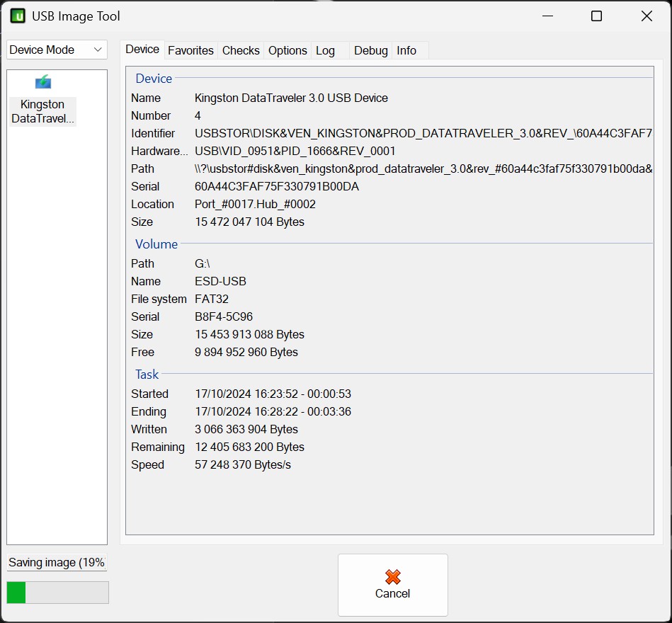Viewport: 672px width, 623px height.
Task: Click free space '9 894 952 960 Bytes'
Action: pos(246,352)
